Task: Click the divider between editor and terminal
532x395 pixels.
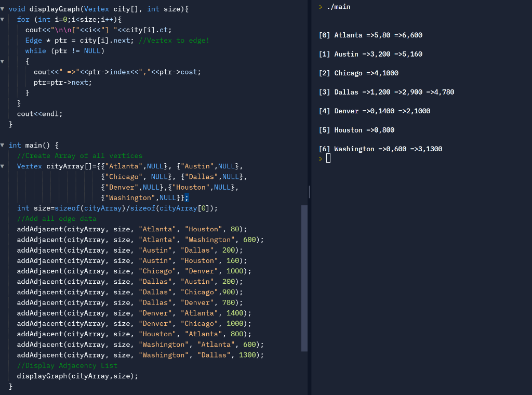Action: click(309, 197)
